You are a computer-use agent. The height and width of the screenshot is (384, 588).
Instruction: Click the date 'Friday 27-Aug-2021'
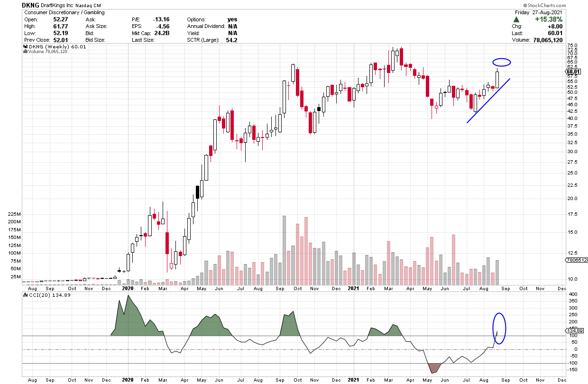click(x=539, y=12)
